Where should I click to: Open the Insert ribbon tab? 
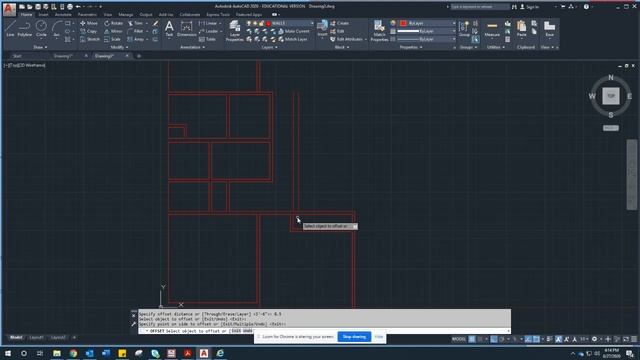point(43,15)
